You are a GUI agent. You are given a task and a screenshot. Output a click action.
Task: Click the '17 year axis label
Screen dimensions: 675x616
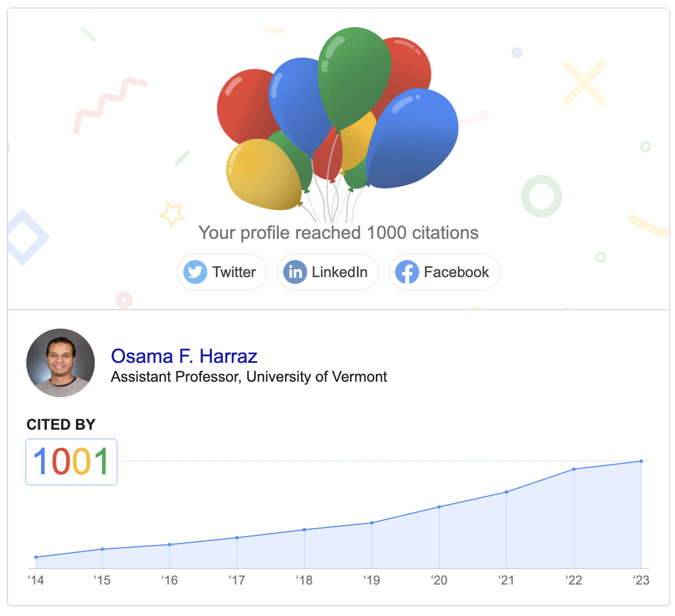pos(237,580)
